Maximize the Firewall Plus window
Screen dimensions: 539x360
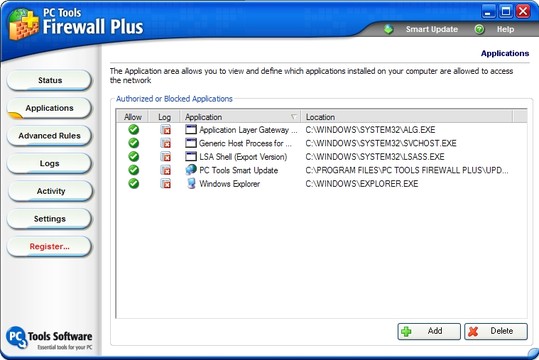coord(506,11)
